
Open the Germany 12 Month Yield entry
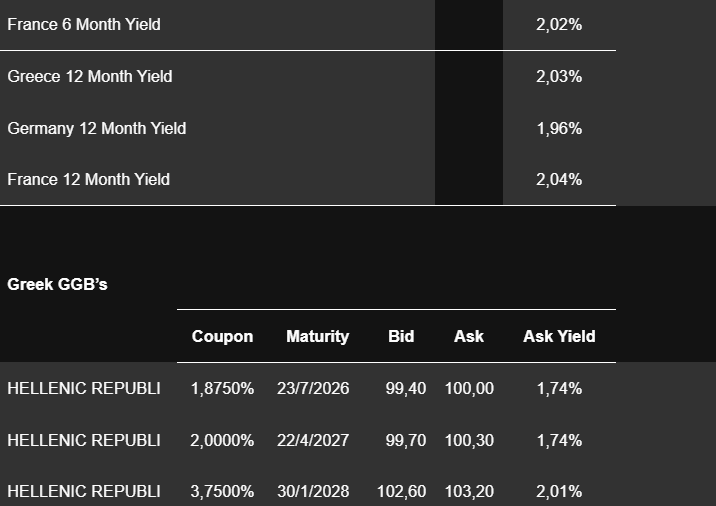click(97, 128)
